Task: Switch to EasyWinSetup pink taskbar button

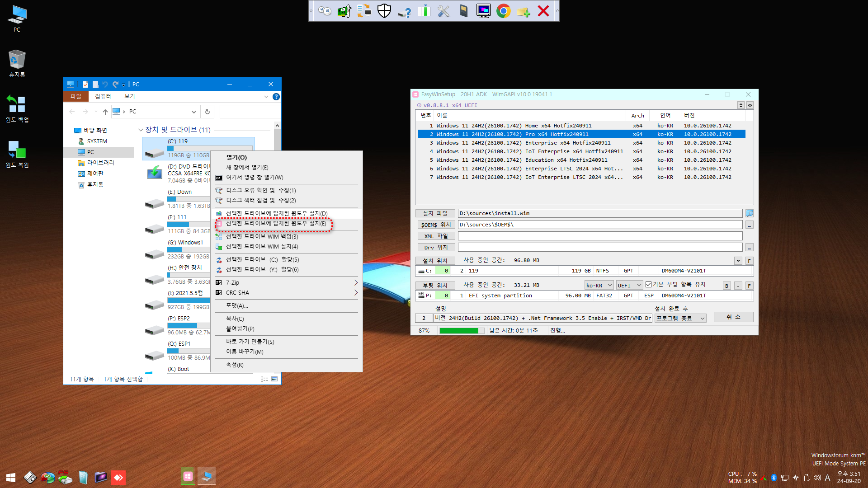Action: click(188, 477)
